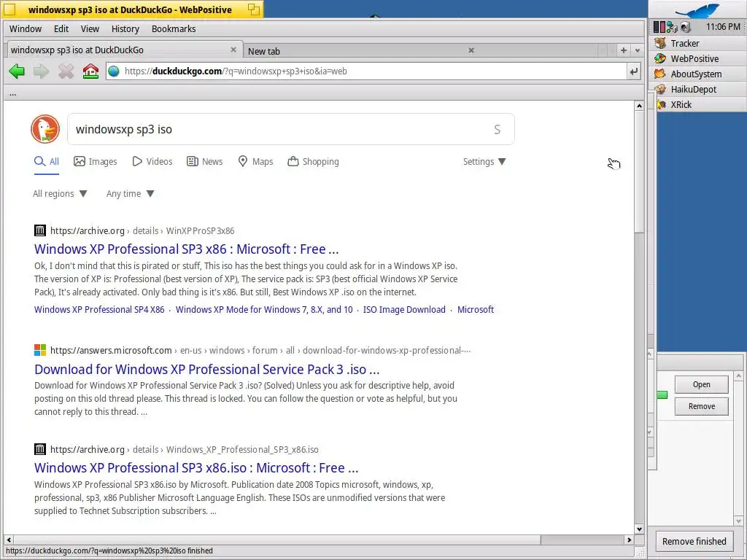747x560 pixels.
Task: Switch to Shopping search results
Action: (313, 161)
